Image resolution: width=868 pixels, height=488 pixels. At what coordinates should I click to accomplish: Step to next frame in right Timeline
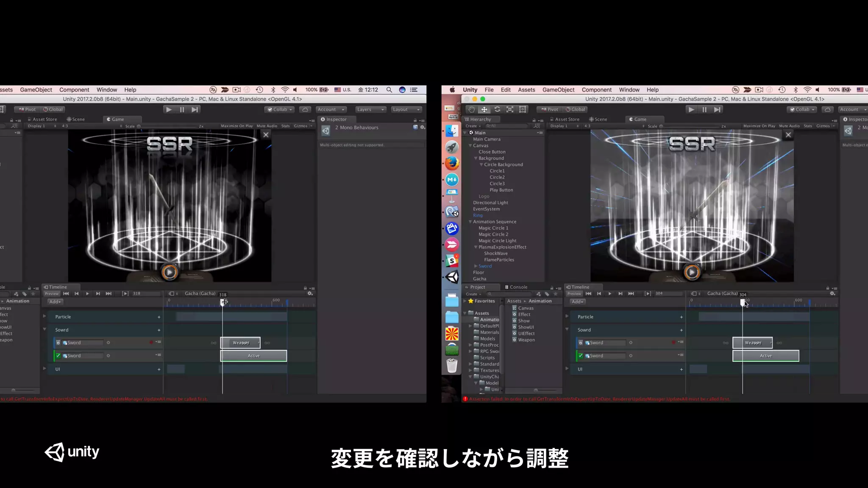pyautogui.click(x=620, y=294)
